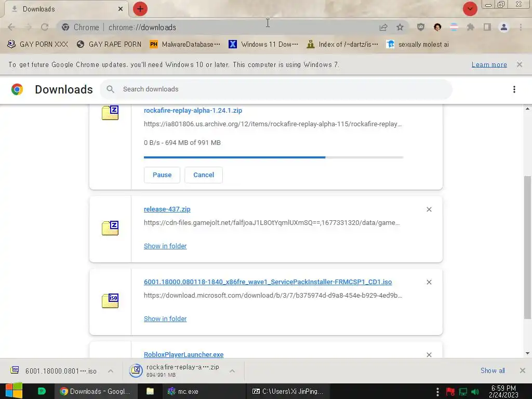The width and height of the screenshot is (532, 399).
Task: Switch to Downloads - Google Chrome taskbar button
Action: pyautogui.click(x=96, y=391)
